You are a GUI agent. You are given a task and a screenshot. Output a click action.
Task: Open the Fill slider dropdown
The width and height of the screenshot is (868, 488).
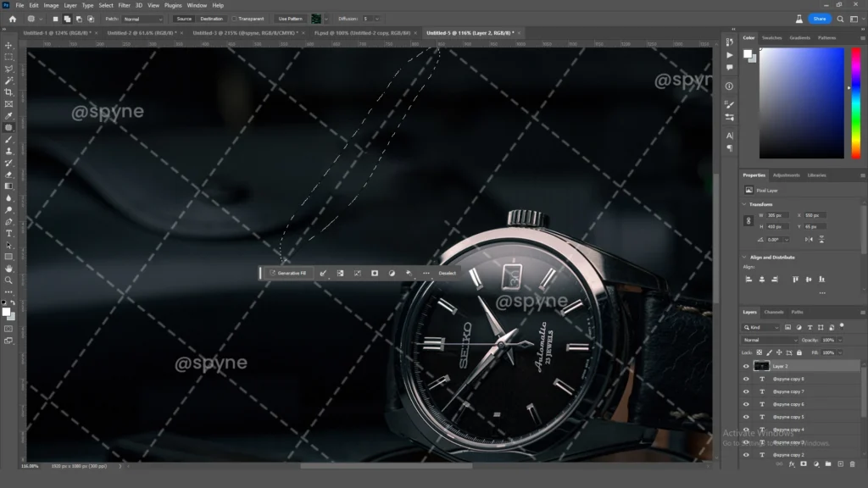(x=840, y=352)
